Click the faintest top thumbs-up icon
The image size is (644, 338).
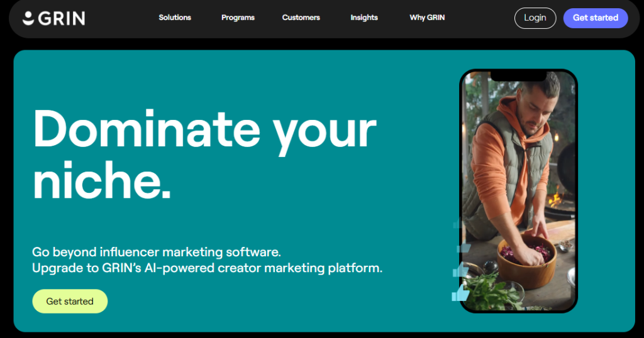[457, 224]
